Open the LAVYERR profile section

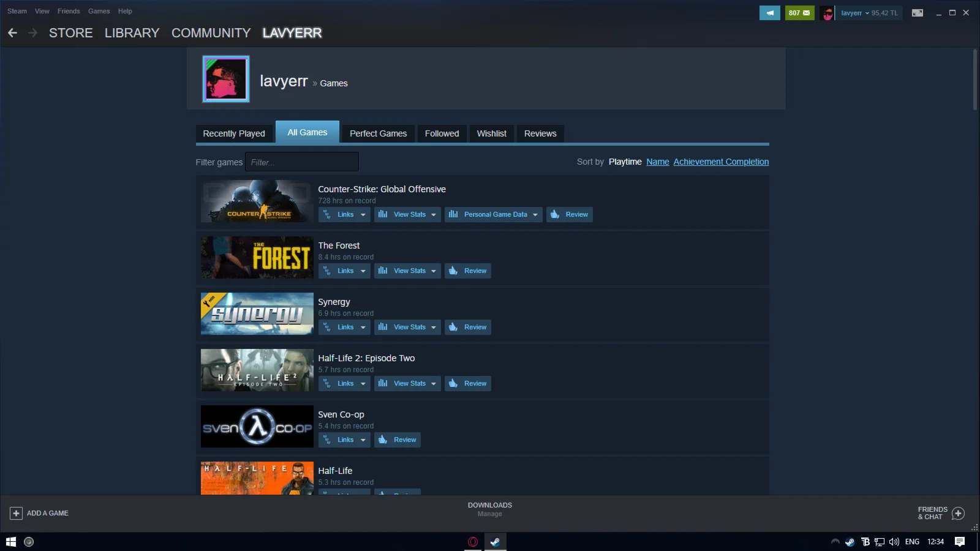pos(292,33)
